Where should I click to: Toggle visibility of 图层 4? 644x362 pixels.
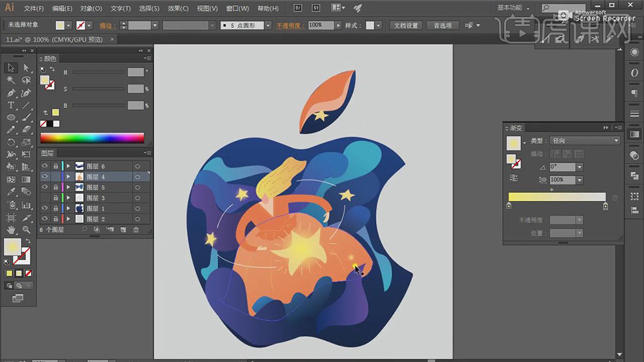pos(44,177)
